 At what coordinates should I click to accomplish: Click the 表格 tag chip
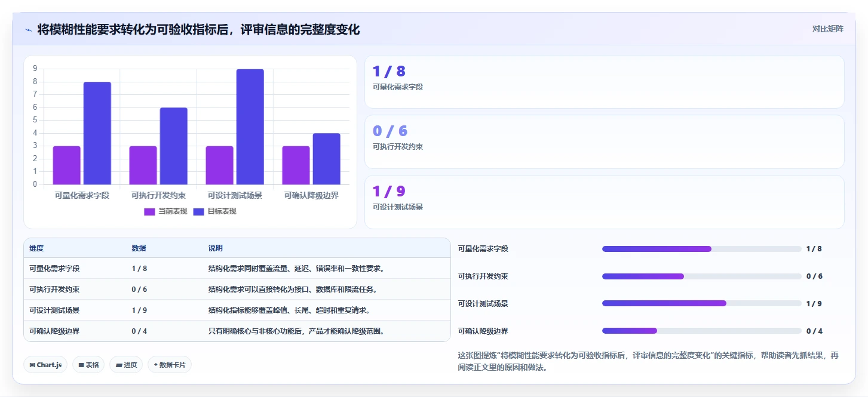88,365
